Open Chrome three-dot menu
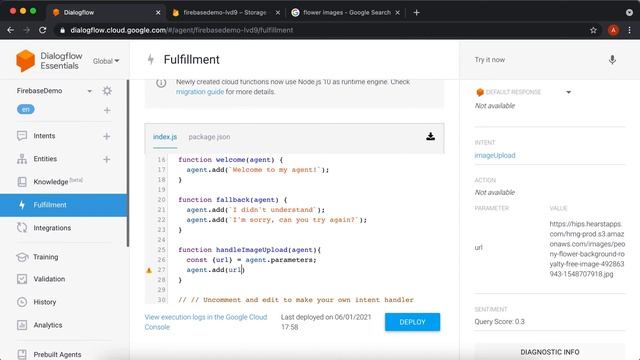 (x=630, y=30)
